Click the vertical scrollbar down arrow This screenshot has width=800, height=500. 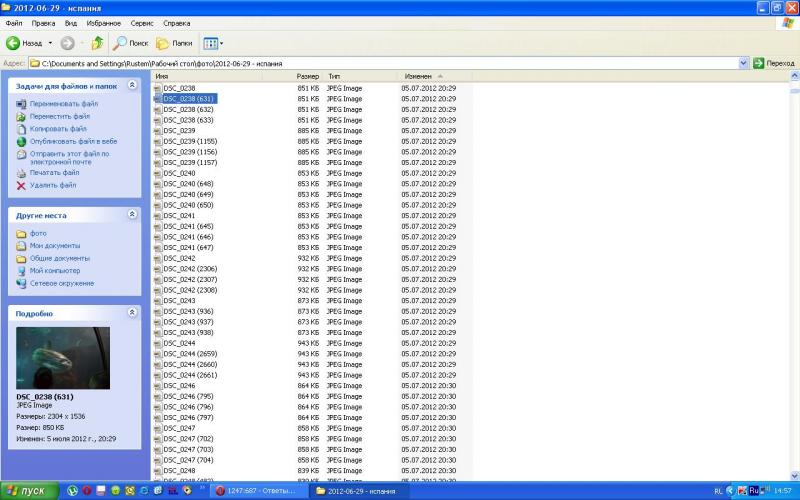pyautogui.click(x=794, y=476)
